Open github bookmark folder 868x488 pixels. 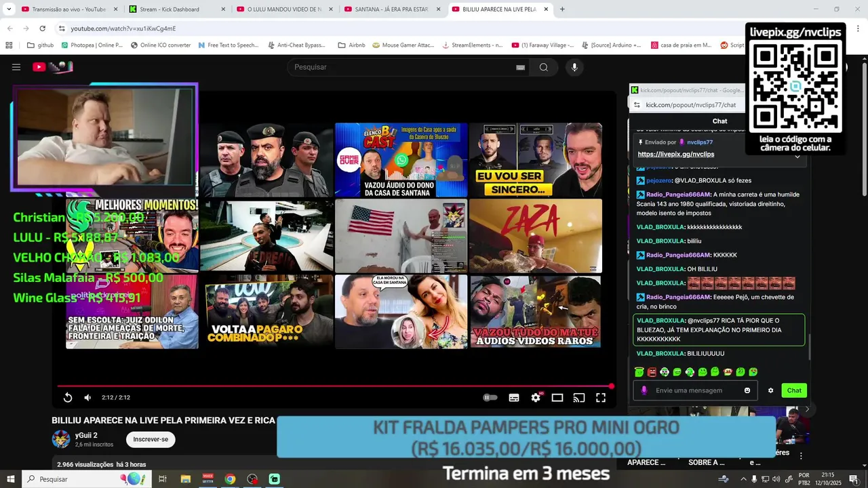[x=40, y=45]
